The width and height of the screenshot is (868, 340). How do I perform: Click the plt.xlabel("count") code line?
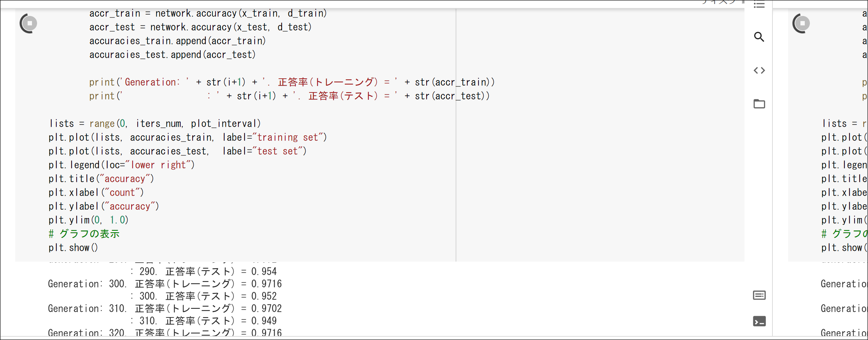pyautogui.click(x=96, y=193)
